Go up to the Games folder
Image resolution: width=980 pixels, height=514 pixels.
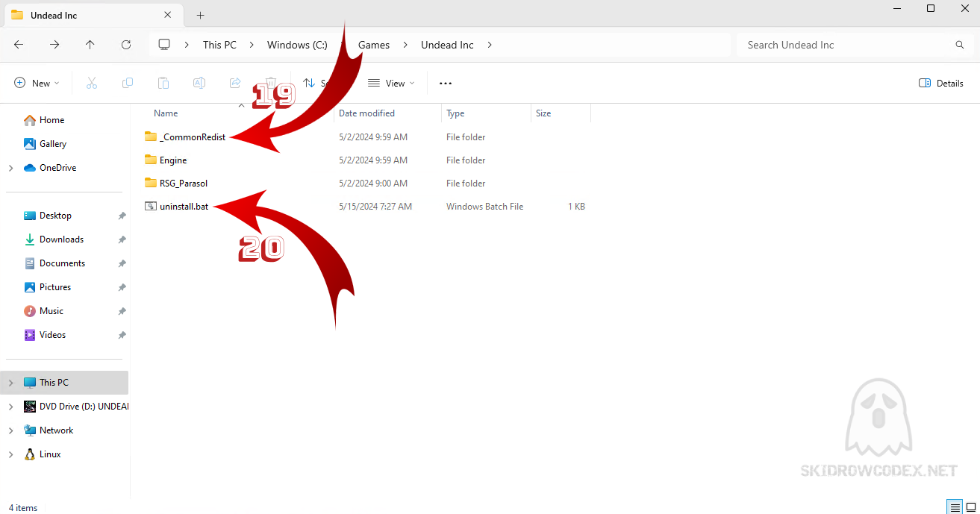[x=90, y=45]
